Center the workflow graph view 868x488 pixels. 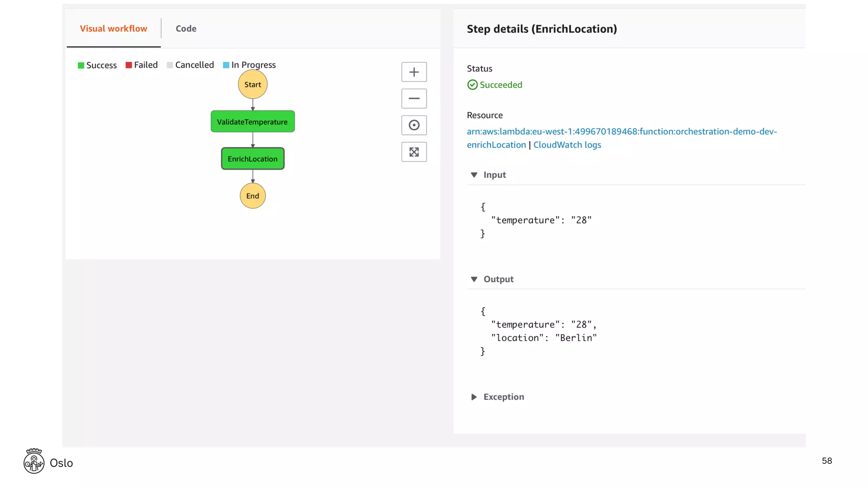(414, 125)
